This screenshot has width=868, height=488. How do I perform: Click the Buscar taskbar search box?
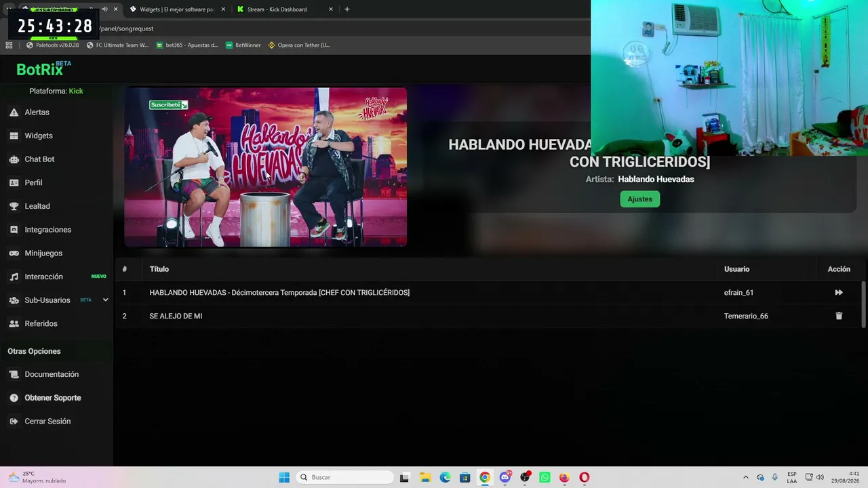(344, 477)
